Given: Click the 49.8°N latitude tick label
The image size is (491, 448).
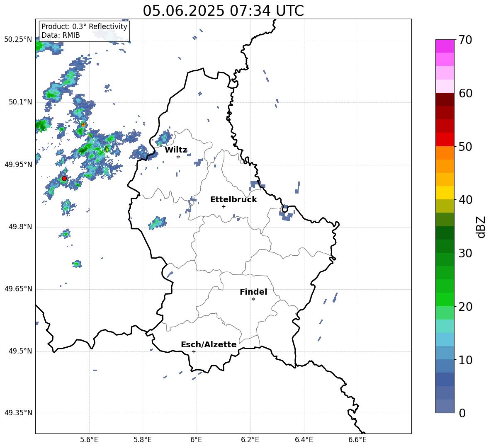Looking at the screenshot, I should pyautogui.click(x=20, y=227).
